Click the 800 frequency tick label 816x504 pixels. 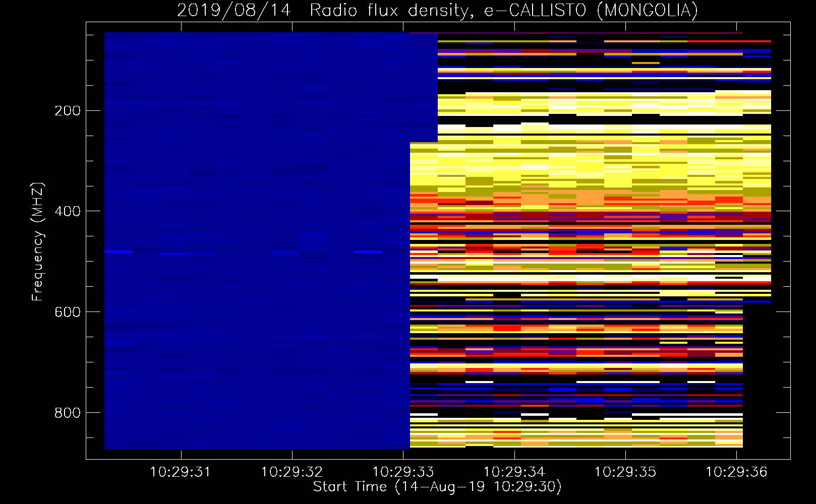(68, 413)
